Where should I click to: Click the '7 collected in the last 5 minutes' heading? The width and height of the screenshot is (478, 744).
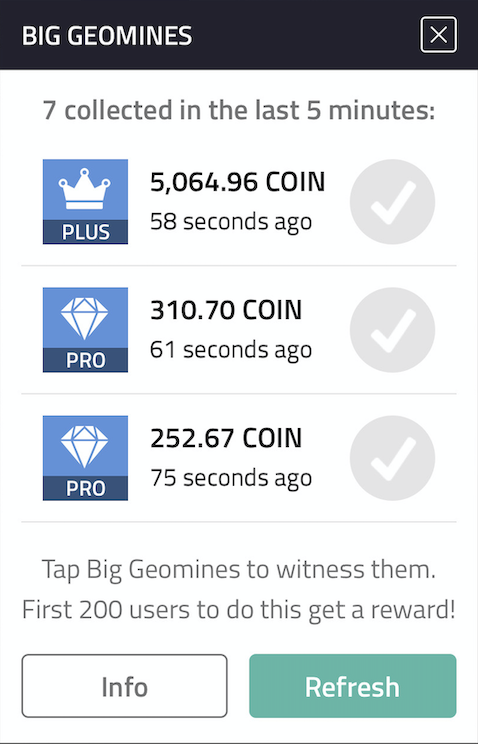click(239, 110)
